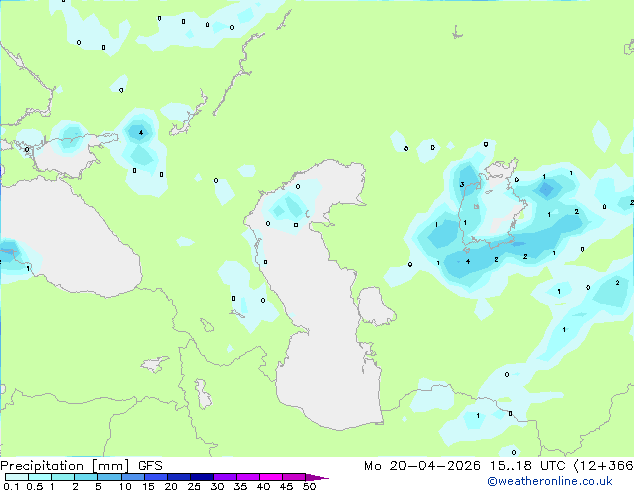Click the 25–30 mm dark blue swatch
The width and height of the screenshot is (634, 490).
202,477
